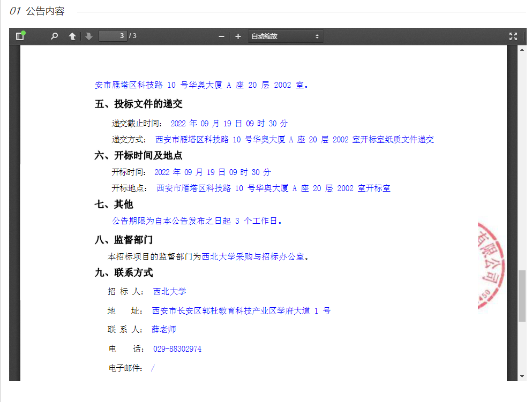532x402 pixels.
Task: Go to the previous PDF page
Action: 72,36
